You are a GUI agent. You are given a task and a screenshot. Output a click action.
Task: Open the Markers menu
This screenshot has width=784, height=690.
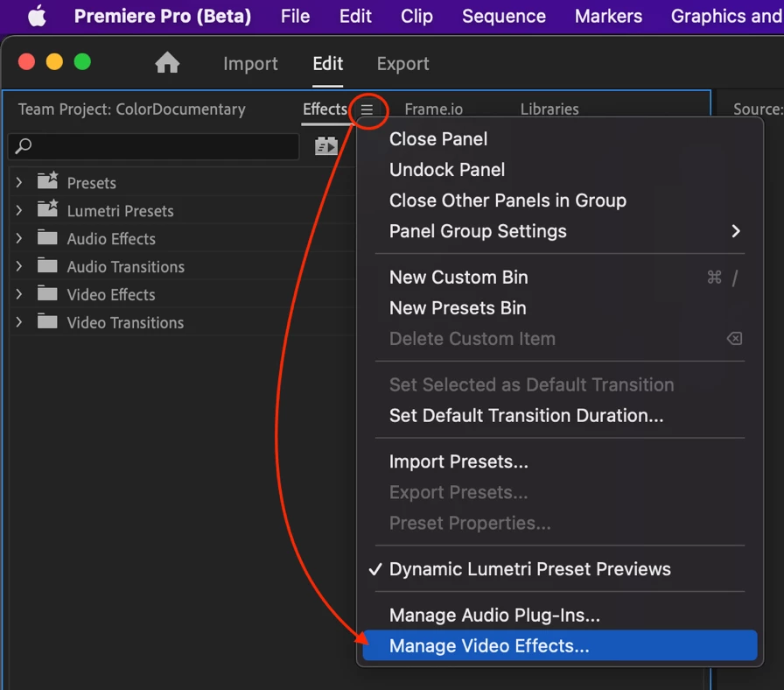pos(608,16)
